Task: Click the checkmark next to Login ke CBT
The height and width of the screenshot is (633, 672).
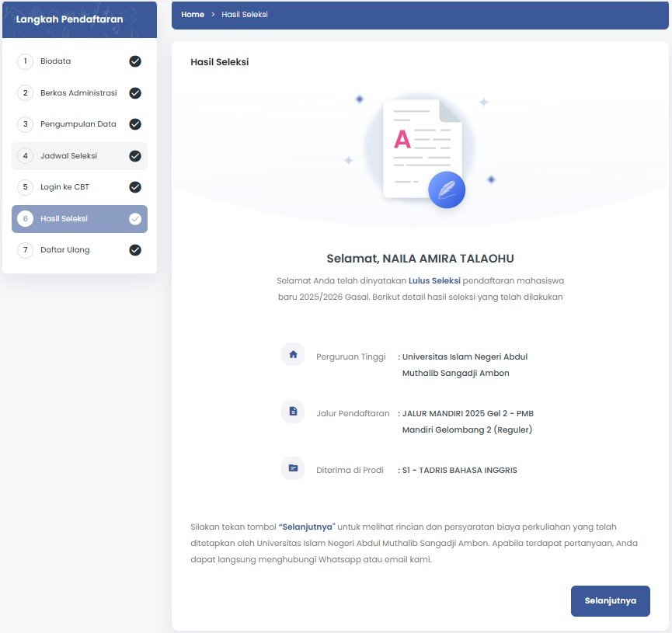Action: pyautogui.click(x=135, y=187)
